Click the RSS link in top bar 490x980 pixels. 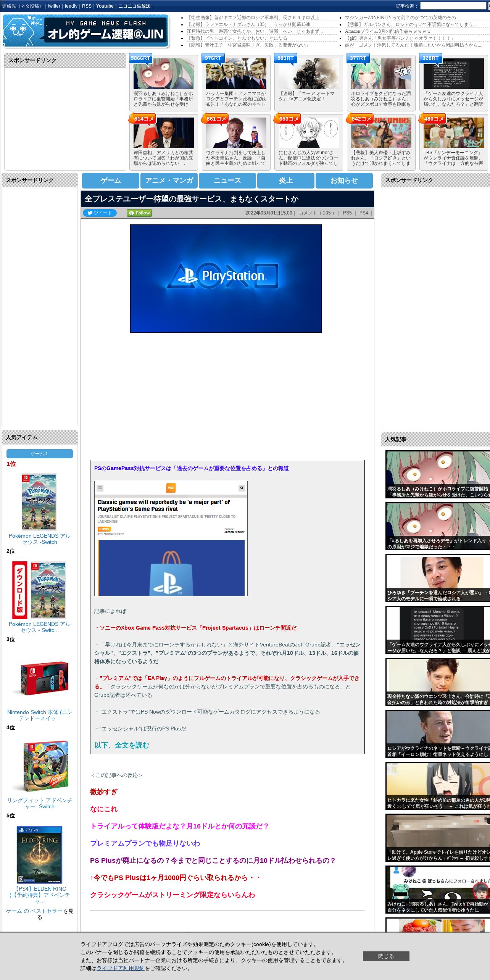[x=87, y=6]
